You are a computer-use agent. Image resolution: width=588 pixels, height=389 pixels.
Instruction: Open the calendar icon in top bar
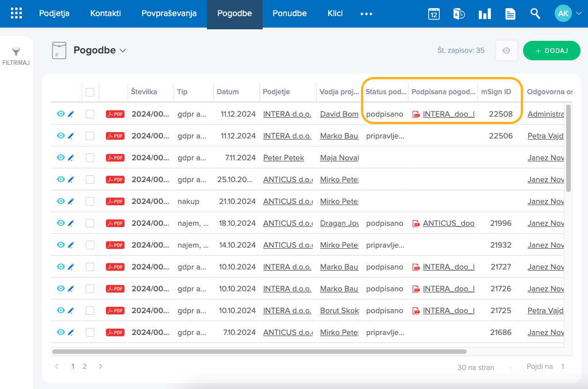tap(434, 14)
